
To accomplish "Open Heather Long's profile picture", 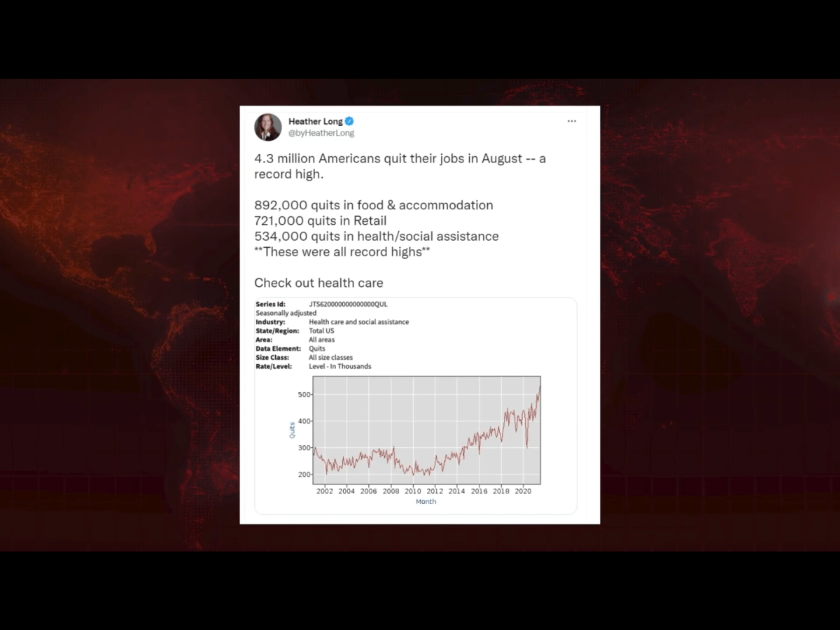I will (268, 127).
